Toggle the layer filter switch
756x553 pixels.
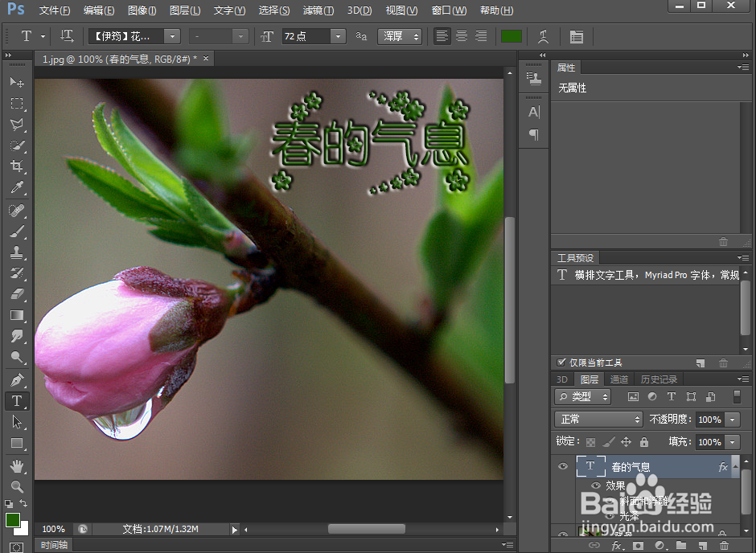pos(737,396)
